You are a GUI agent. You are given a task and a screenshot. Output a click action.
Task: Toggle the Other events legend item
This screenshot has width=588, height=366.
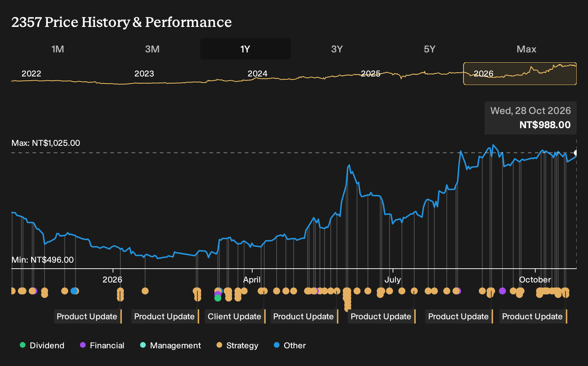coord(290,345)
